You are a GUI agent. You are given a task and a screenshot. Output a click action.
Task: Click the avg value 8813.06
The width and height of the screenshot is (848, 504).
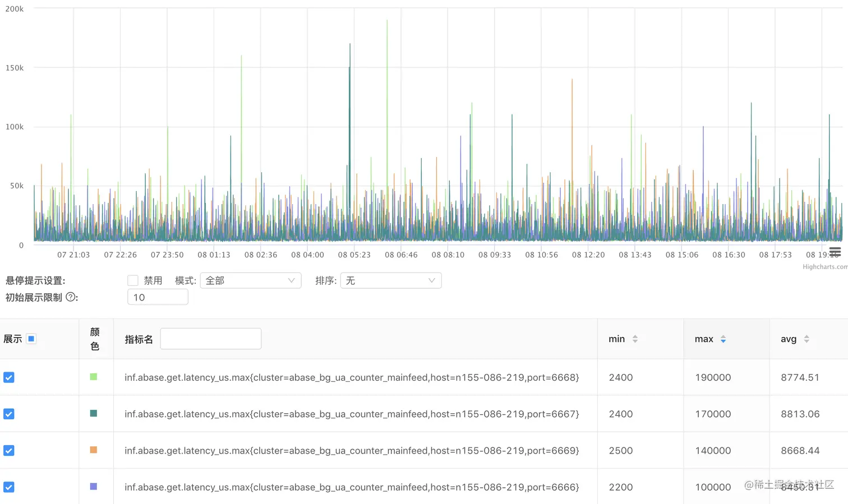[x=800, y=414]
